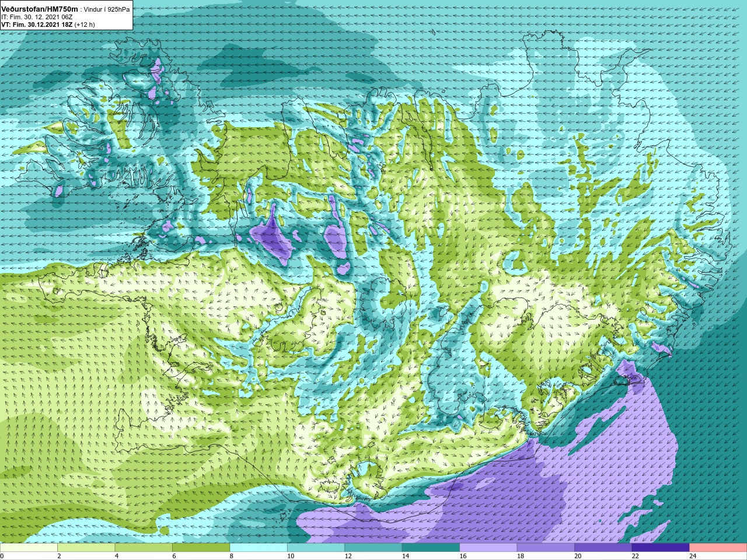Click the medium green 4–6 legend swatch

(x=144, y=548)
